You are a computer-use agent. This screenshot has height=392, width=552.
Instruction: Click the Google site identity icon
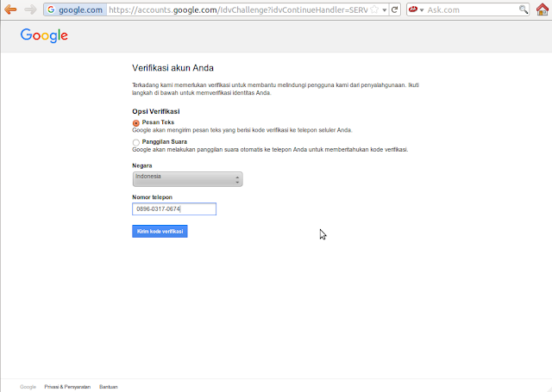click(51, 9)
